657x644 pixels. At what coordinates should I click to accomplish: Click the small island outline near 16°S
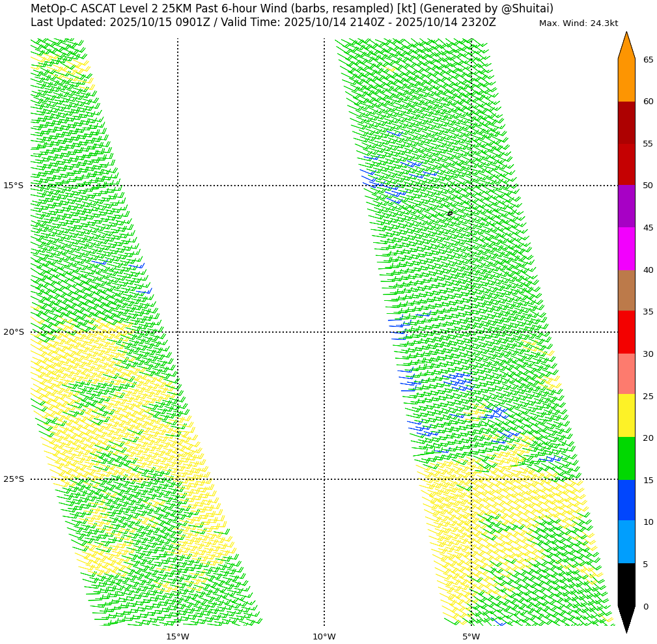tap(449, 214)
